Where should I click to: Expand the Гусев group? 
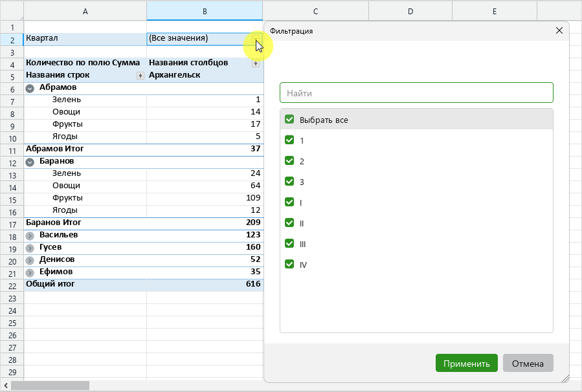pyautogui.click(x=30, y=248)
